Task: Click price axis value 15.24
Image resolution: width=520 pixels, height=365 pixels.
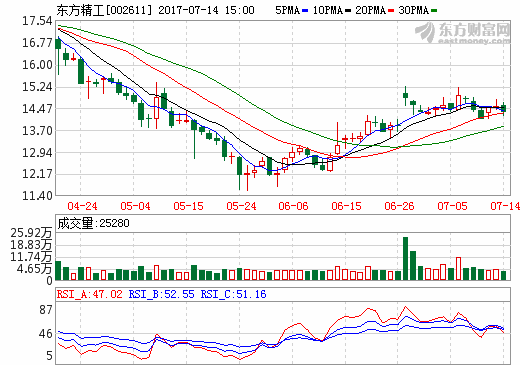Action: click(x=37, y=87)
